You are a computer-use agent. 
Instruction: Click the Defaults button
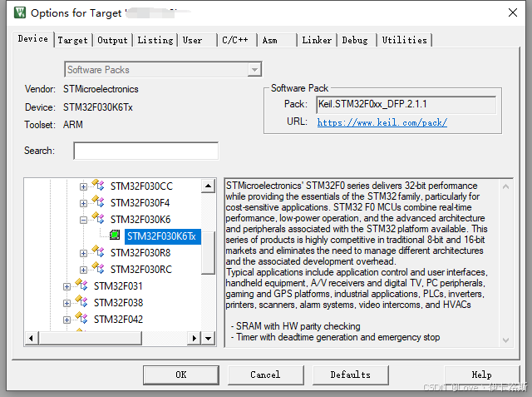(351, 375)
